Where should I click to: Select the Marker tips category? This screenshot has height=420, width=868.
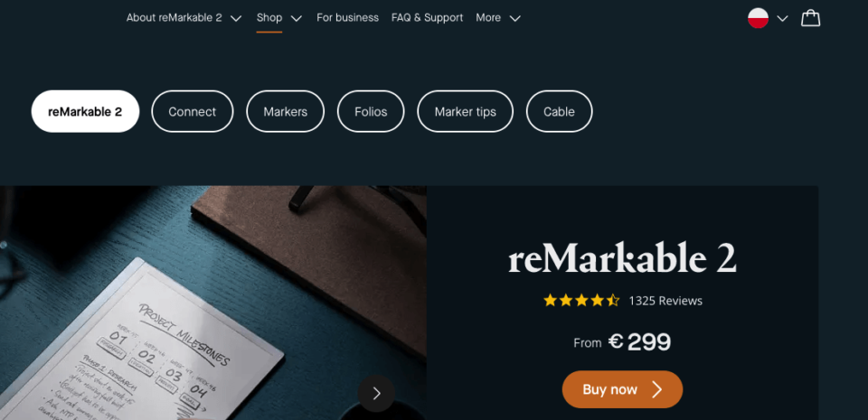coord(465,111)
